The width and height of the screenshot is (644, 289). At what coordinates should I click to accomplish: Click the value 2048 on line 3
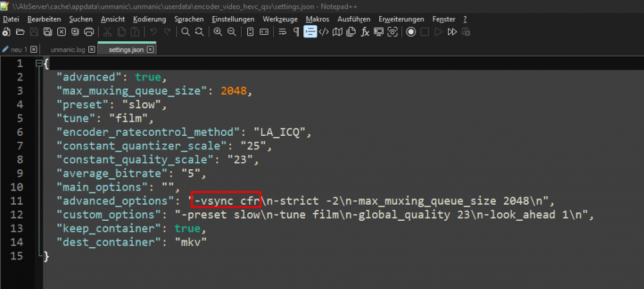coord(234,91)
